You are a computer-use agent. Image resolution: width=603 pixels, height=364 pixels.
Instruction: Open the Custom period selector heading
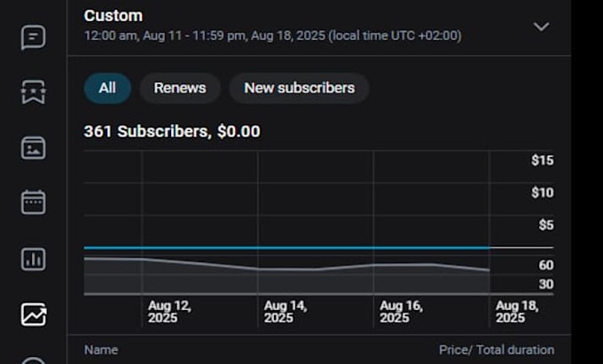[114, 16]
